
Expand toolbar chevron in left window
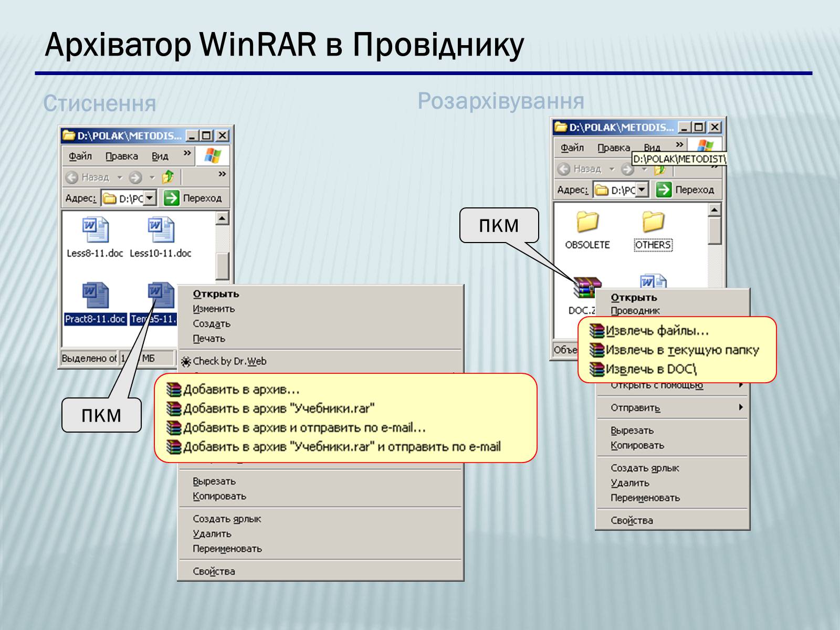222,174
